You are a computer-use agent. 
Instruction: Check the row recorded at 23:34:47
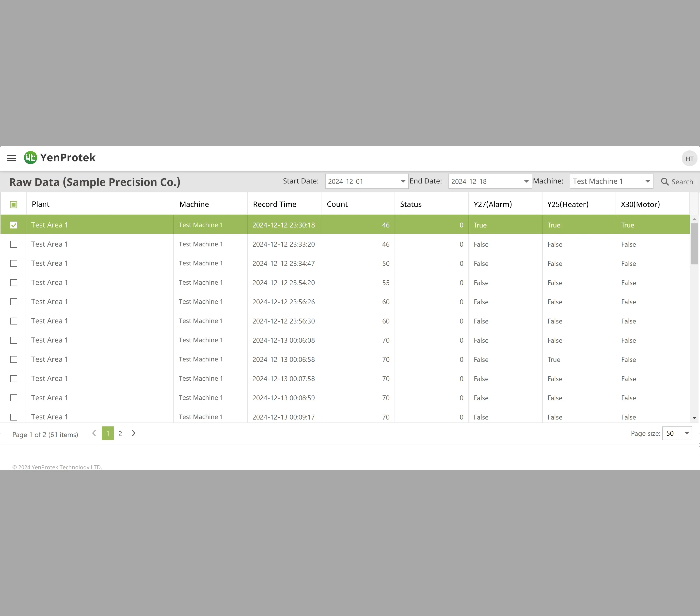pos(14,263)
